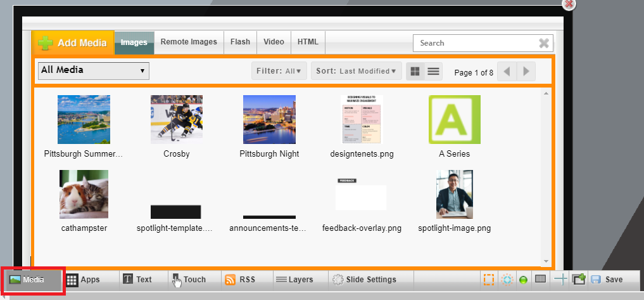This screenshot has height=300, width=644.
Task: Select the Pittsburgh Summer thumbnail
Action: (84, 119)
